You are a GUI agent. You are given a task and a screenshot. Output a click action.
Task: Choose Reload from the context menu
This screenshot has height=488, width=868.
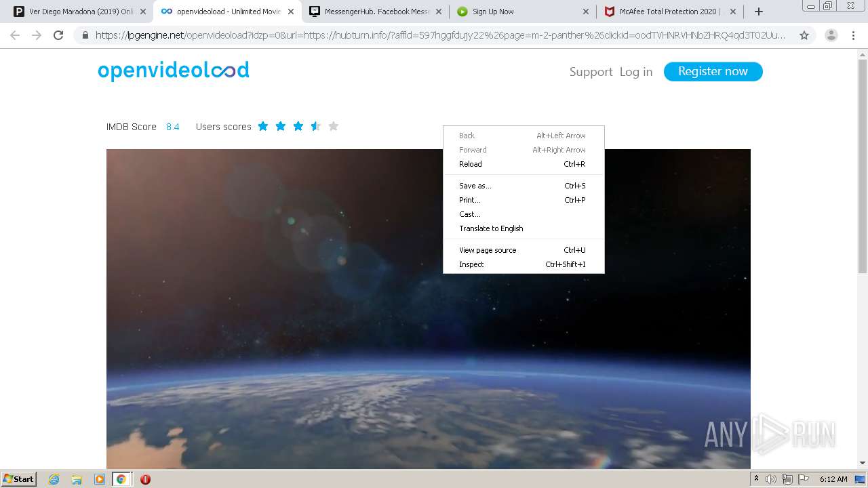point(524,164)
